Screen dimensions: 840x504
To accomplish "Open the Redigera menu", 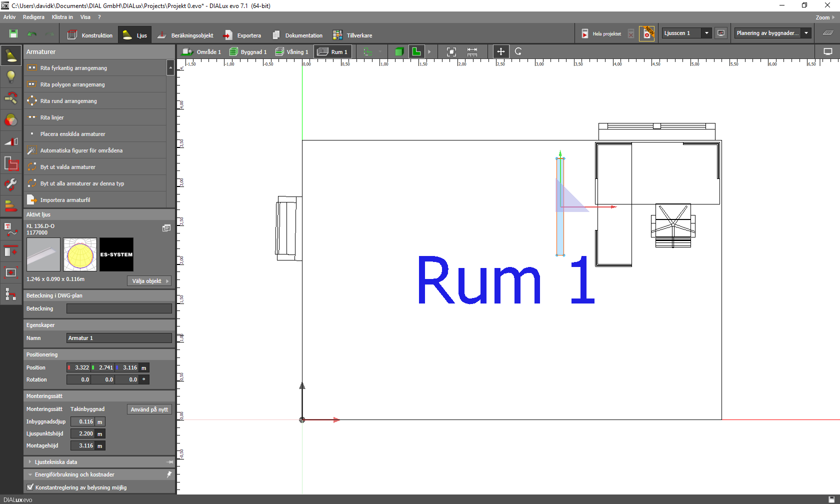I will click(x=33, y=17).
